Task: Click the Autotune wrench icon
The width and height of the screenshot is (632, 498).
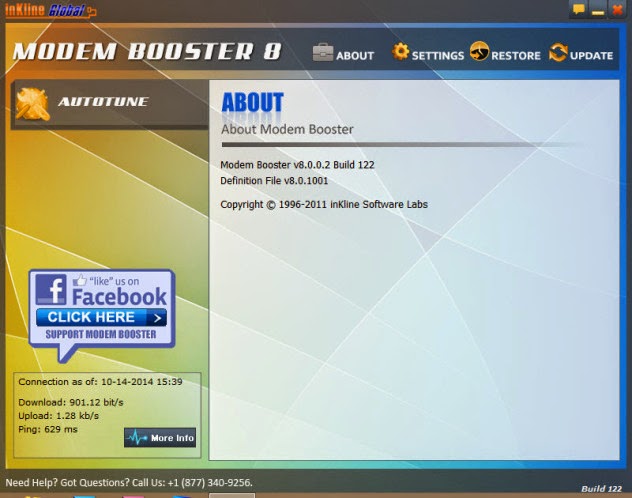Action: coord(33,104)
